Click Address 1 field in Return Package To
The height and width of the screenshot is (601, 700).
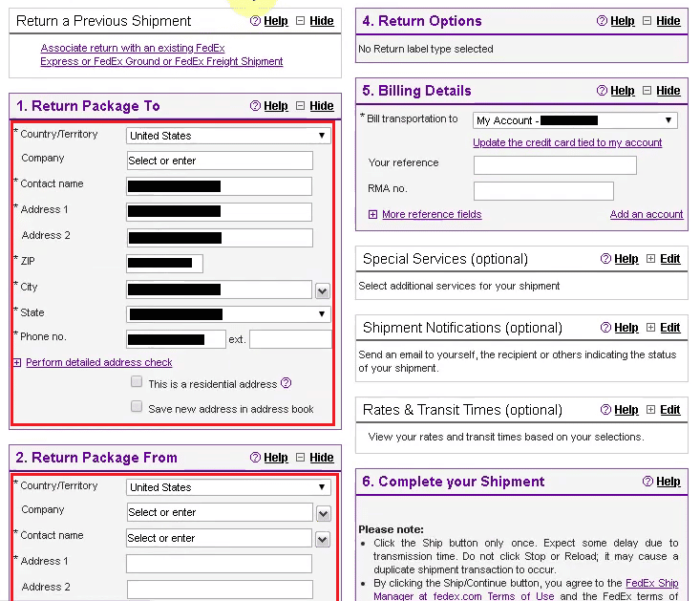[220, 212]
